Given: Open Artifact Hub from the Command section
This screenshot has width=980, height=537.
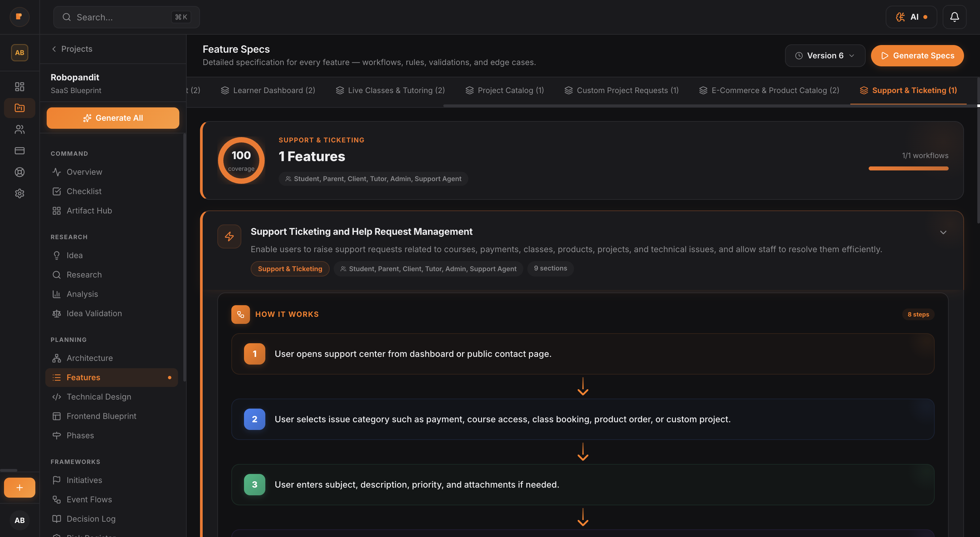Looking at the screenshot, I should point(89,210).
